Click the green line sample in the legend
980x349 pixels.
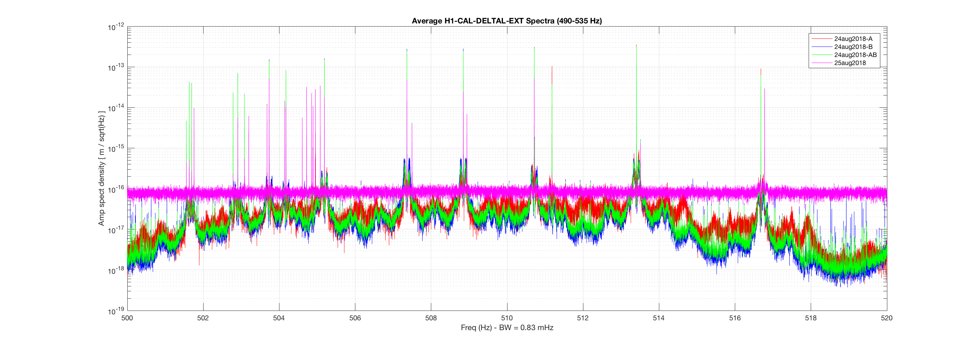[x=822, y=55]
